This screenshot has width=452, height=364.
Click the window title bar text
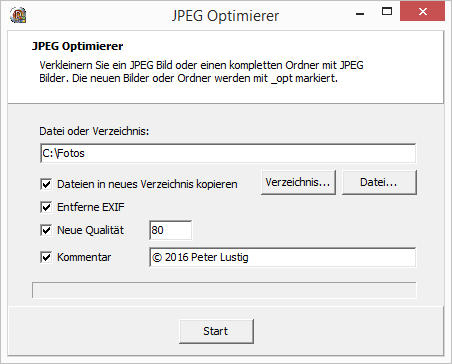[225, 16]
